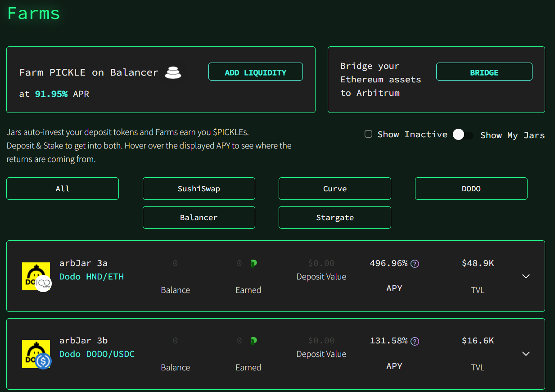The height and width of the screenshot is (392, 555).
Task: Filter farms by SushiSwap
Action: (199, 189)
